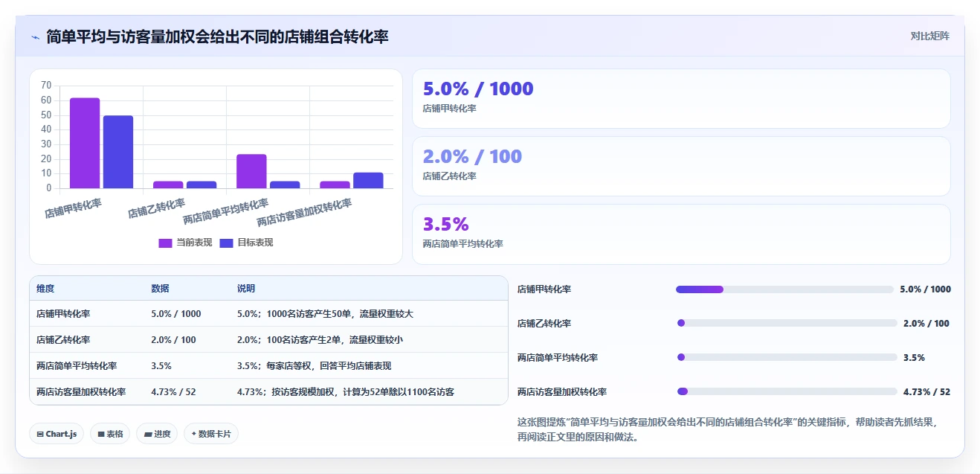980x474 pixels.
Task: Toggle the 当前表现 legend swatch
Action: (x=165, y=243)
